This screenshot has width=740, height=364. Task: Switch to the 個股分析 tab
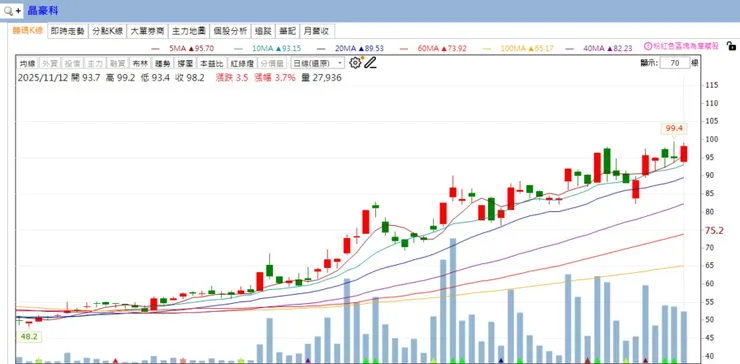[x=230, y=32]
